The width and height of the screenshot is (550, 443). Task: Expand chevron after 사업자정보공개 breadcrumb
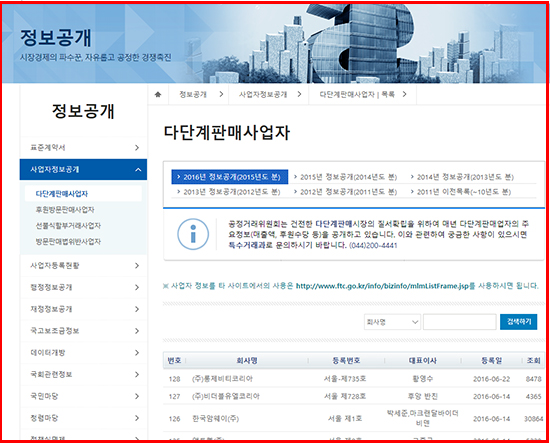click(299, 94)
